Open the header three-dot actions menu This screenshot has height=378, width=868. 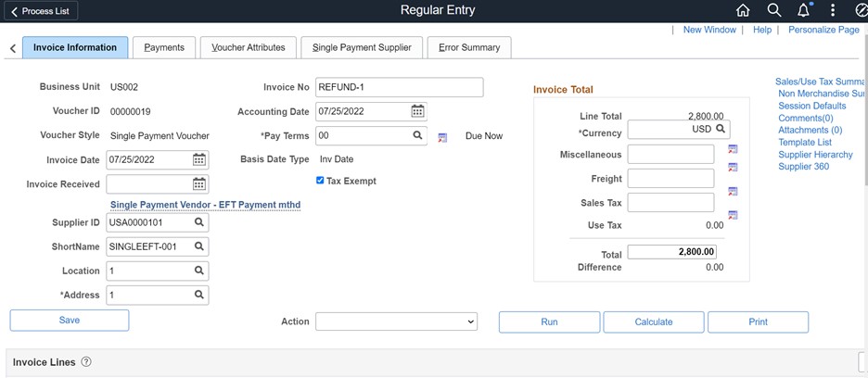833,10
